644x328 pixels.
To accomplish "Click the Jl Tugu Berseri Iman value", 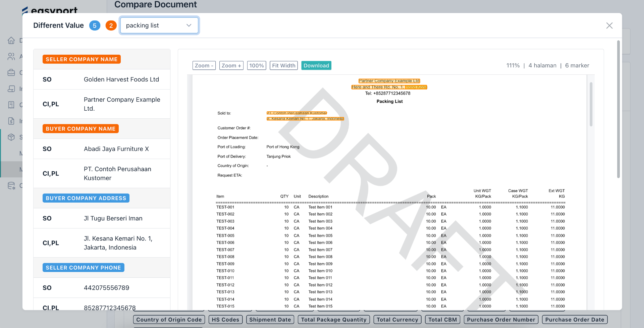I will 113,218.
